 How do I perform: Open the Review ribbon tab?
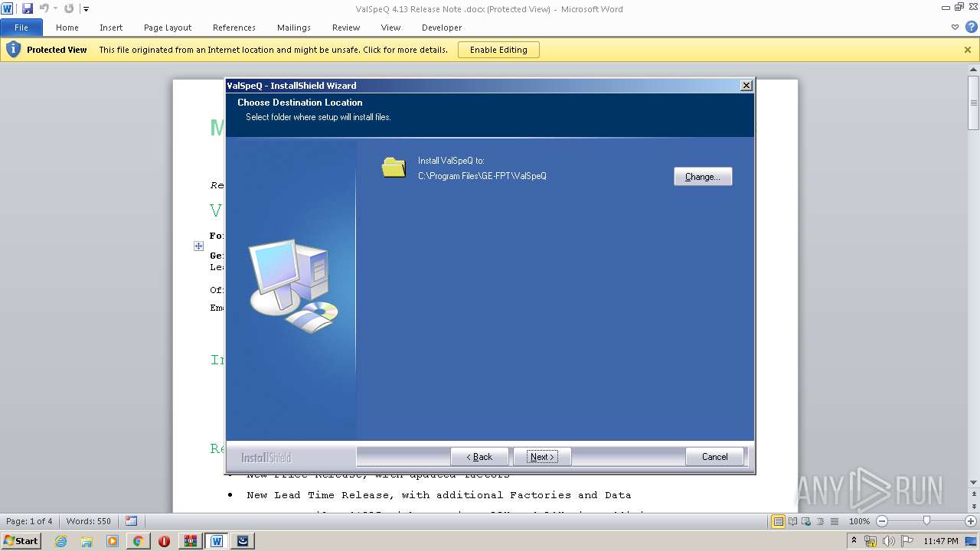coord(346,28)
